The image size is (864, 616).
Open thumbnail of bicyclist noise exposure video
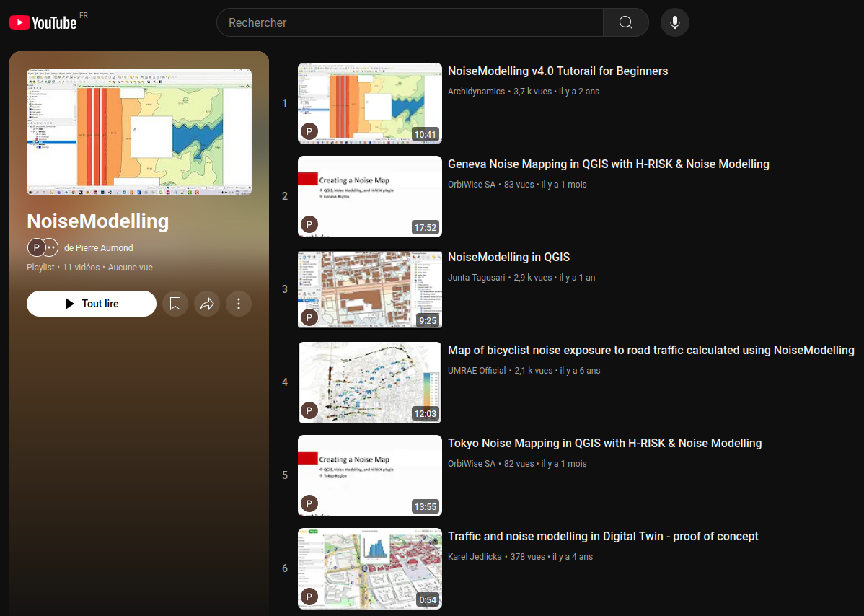(x=370, y=383)
